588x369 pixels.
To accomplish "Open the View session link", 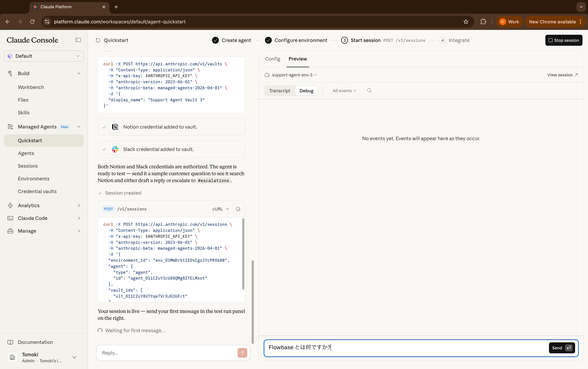I will pyautogui.click(x=562, y=75).
